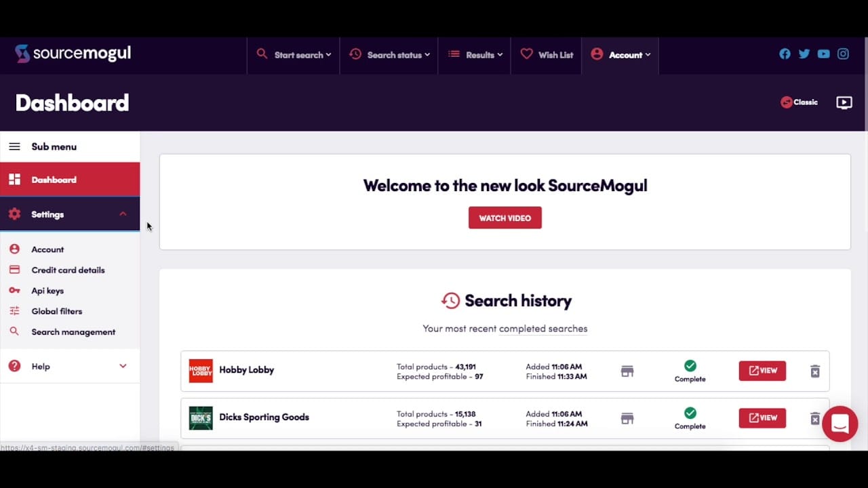Open the YouTube social icon
The height and width of the screenshot is (488, 868).
[x=823, y=54]
